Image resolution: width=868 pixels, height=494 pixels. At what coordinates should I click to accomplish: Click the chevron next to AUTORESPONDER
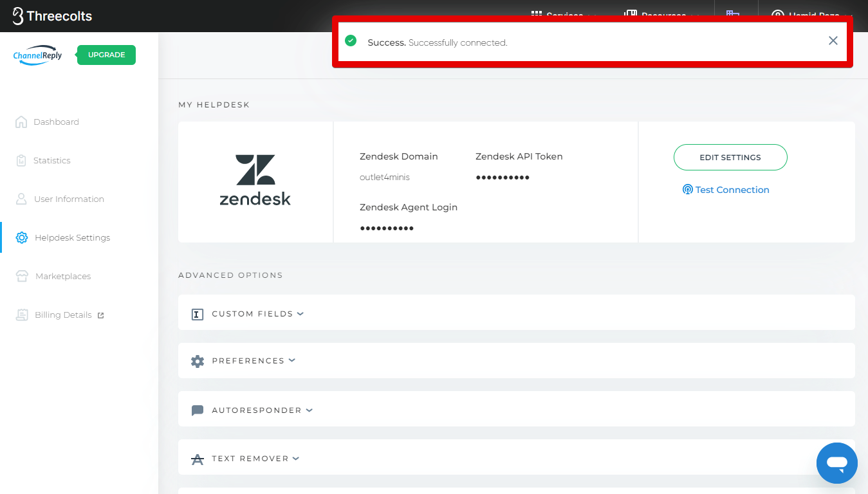coord(309,410)
